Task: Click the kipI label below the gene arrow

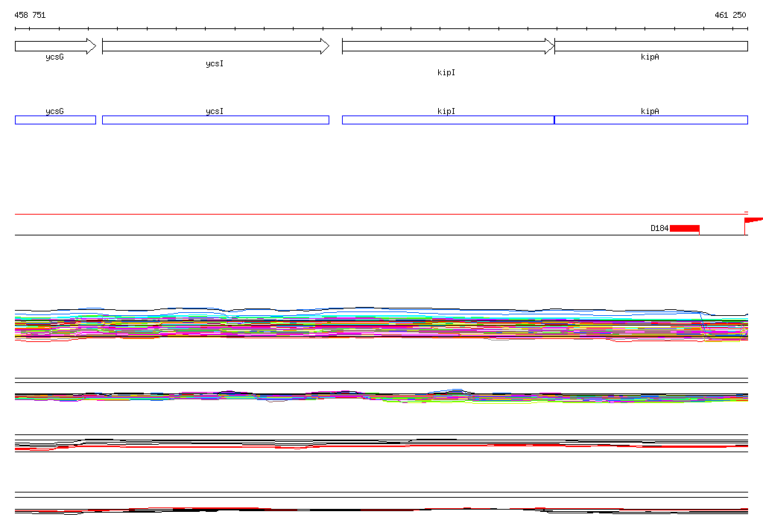Action: tap(446, 72)
